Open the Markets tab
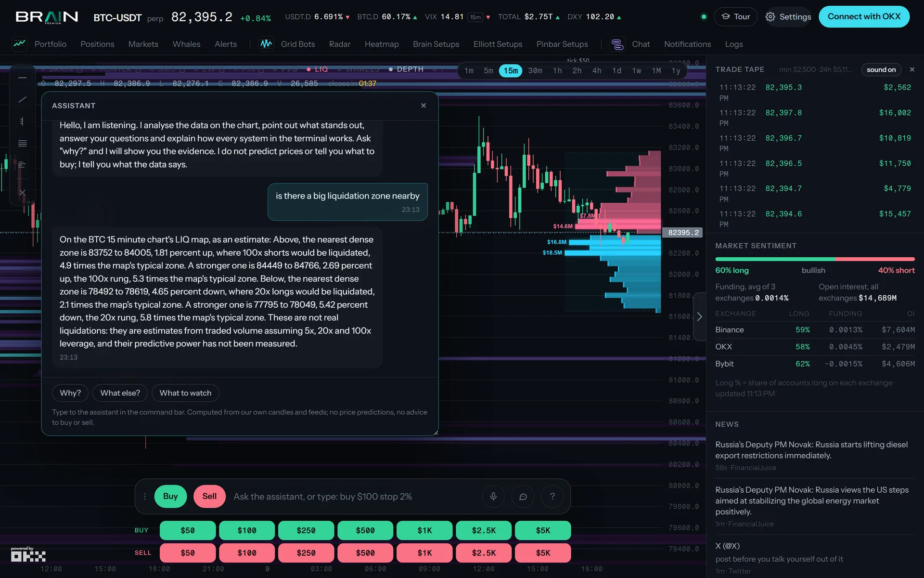This screenshot has height=578, width=924. (x=143, y=44)
